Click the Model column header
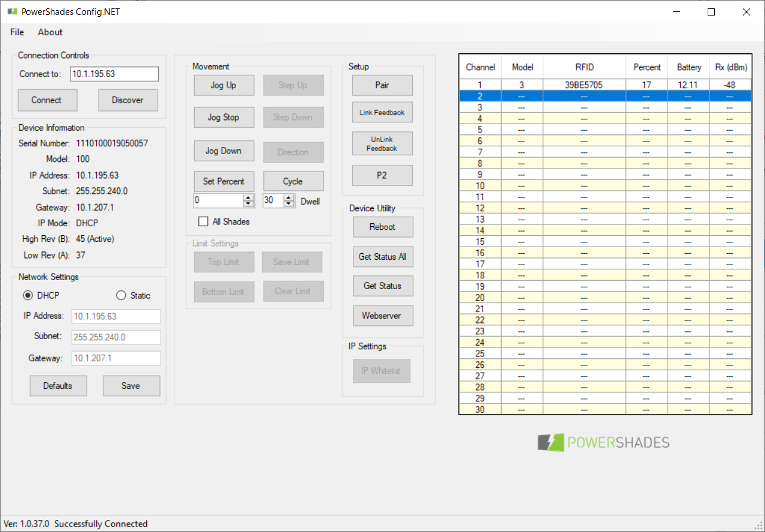The image size is (765, 532). tap(522, 67)
